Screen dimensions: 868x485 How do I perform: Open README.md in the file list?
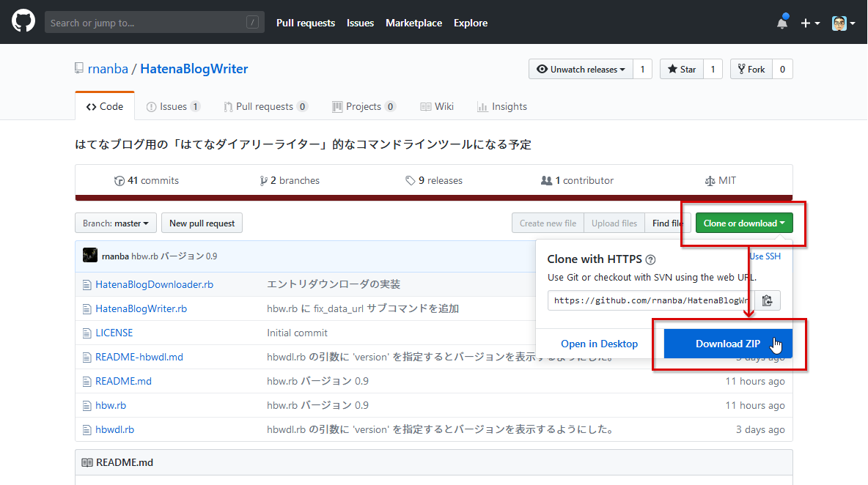123,381
